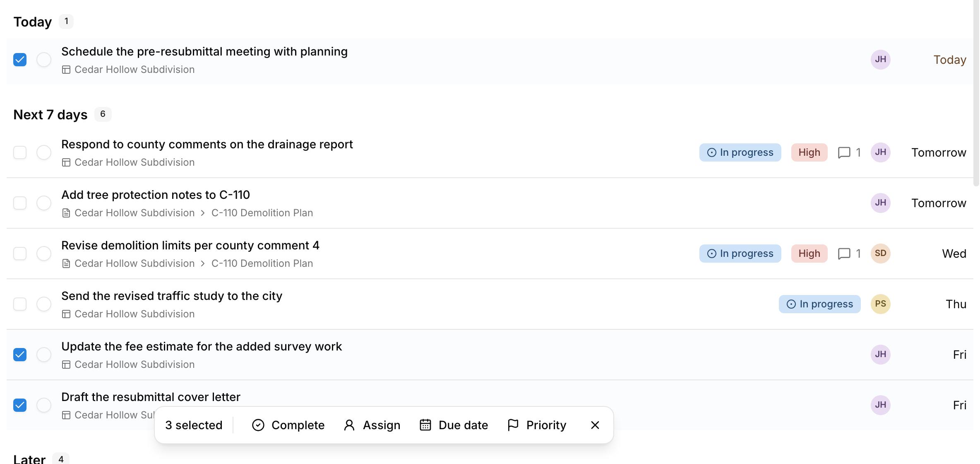Click JH avatar on Schedule pre-resubmittal meeting task
The width and height of the screenshot is (980, 464).
point(881,60)
